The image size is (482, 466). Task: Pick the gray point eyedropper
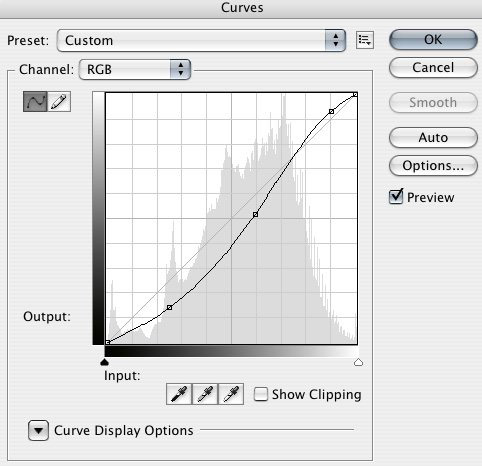point(205,394)
